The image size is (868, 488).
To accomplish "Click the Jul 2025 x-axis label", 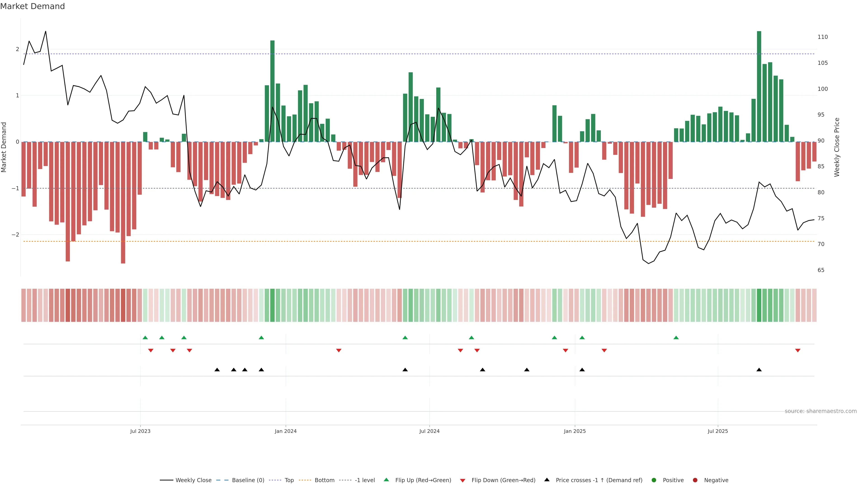I will (x=718, y=431).
